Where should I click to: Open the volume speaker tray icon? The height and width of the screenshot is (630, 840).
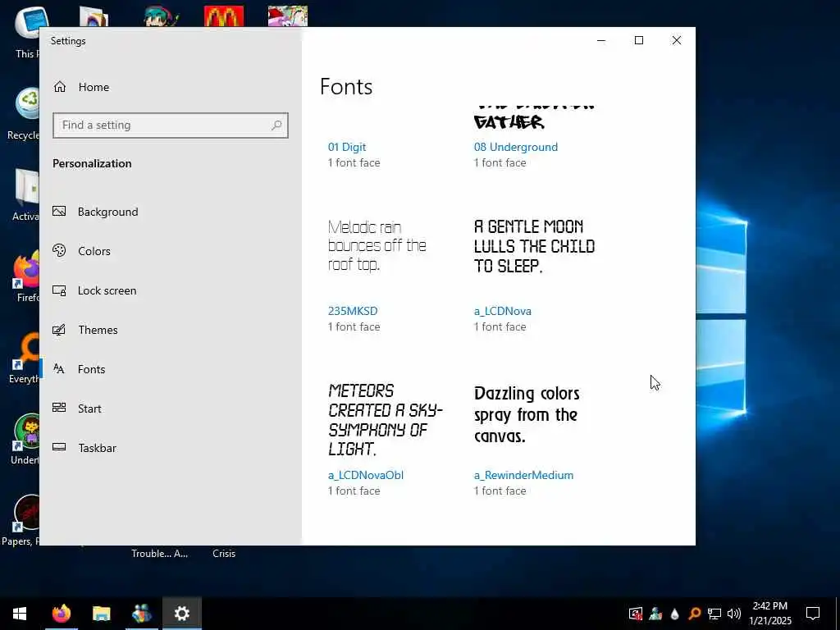(734, 614)
